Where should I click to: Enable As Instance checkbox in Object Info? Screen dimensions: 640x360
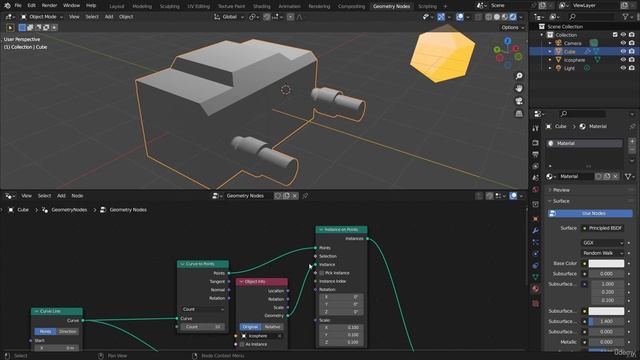point(242,344)
